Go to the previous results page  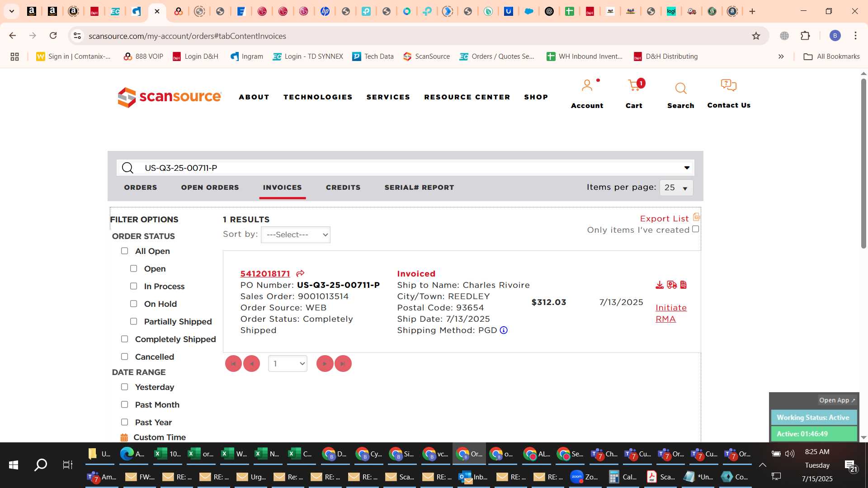pos(251,364)
